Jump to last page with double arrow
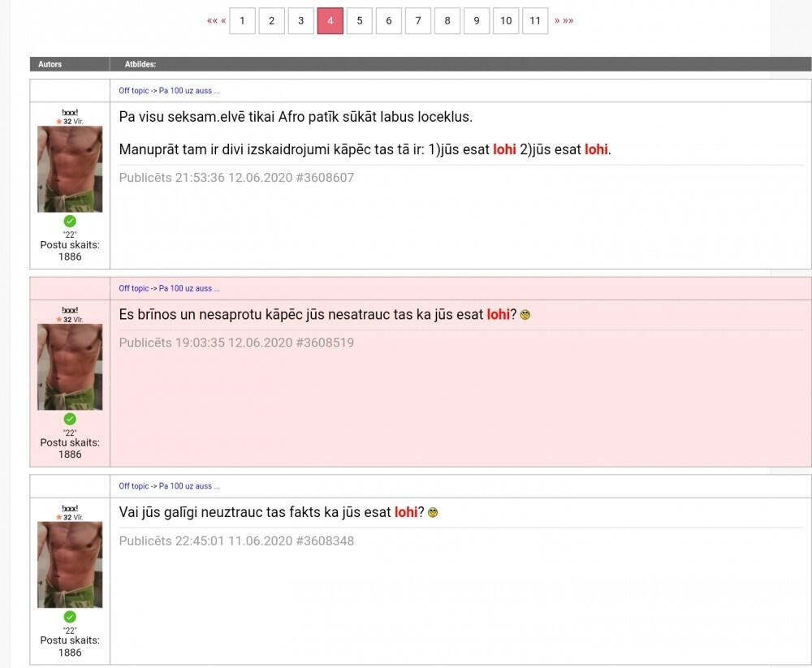Image resolution: width=812 pixels, height=668 pixels. pyautogui.click(x=568, y=21)
